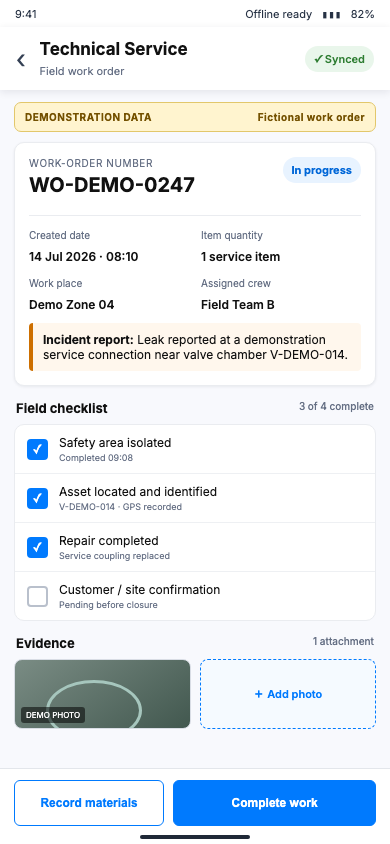Tap the Field Team B crew value

(x=238, y=305)
